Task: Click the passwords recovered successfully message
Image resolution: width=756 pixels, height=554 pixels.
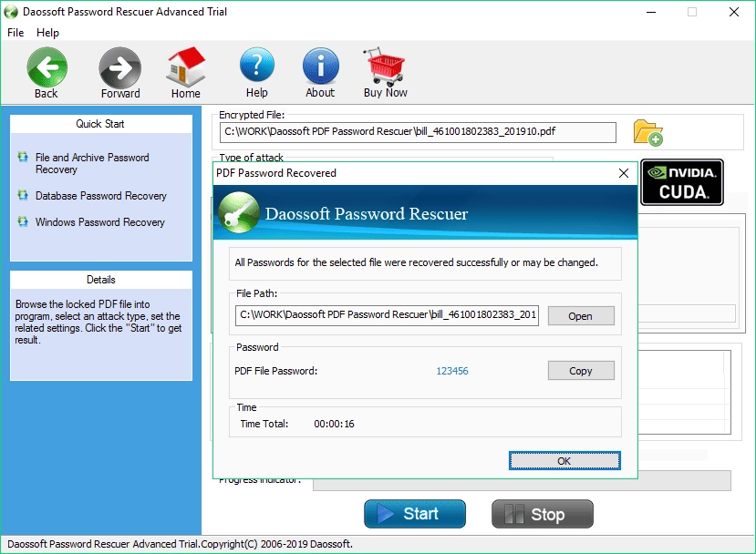Action: click(x=417, y=262)
